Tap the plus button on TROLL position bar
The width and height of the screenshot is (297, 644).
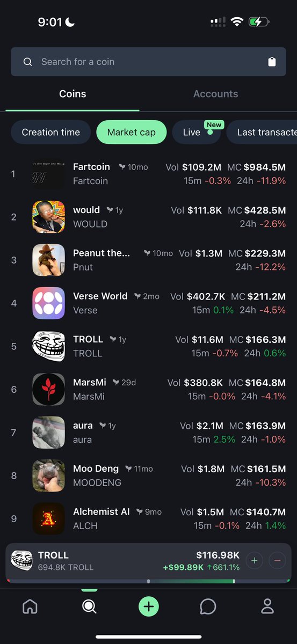pos(255,561)
